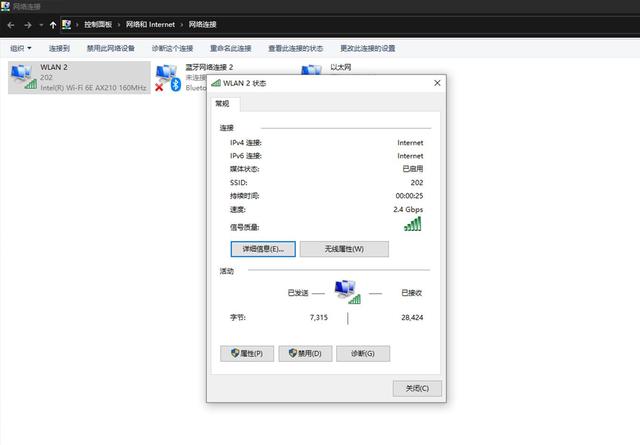The image size is (640, 445).
Task: Click the forward arrow in the navigation bar
Action: 27,23
